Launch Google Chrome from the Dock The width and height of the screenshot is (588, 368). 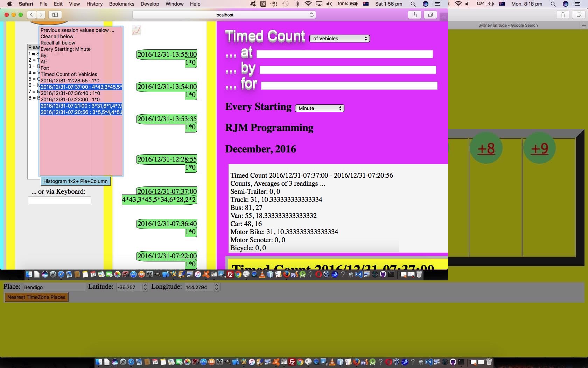pyautogui.click(x=238, y=275)
